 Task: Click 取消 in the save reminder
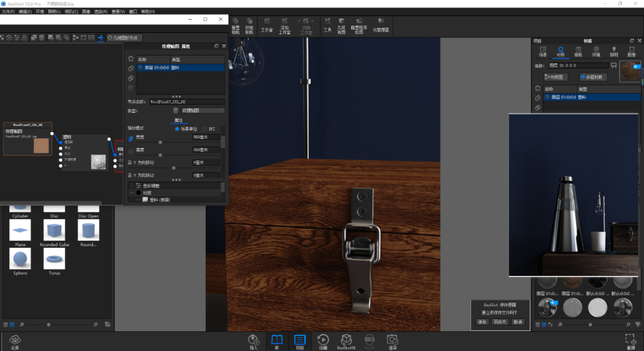tap(518, 322)
